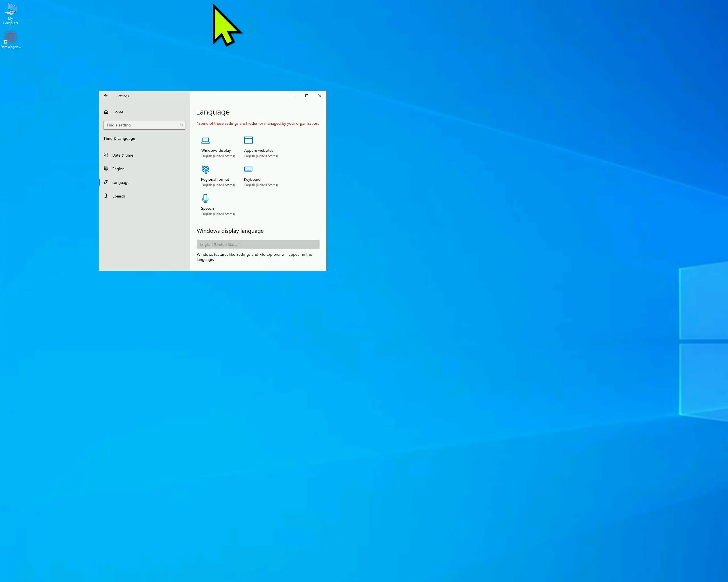Maximize the Settings window
Image resolution: width=728 pixels, height=582 pixels.
pos(307,96)
